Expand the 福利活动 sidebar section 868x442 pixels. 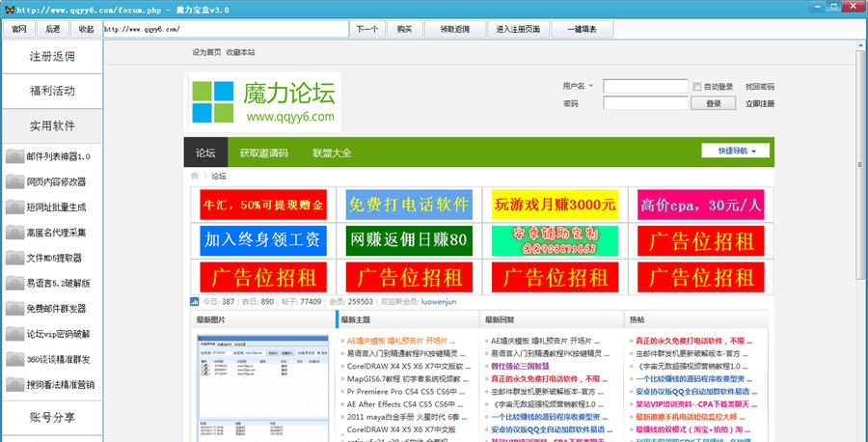(x=52, y=91)
